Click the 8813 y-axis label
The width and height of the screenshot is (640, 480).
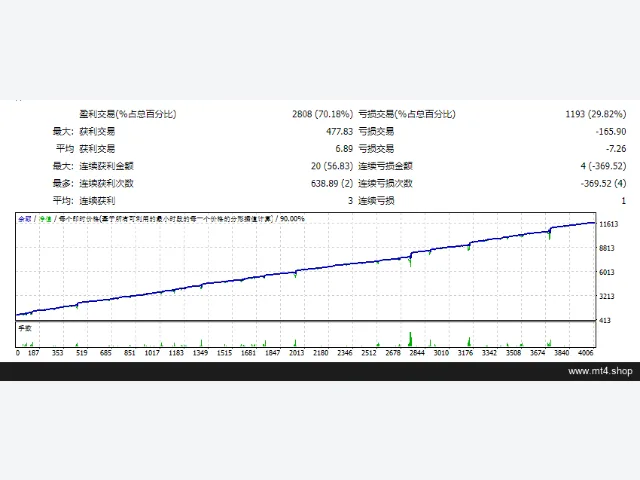click(607, 248)
